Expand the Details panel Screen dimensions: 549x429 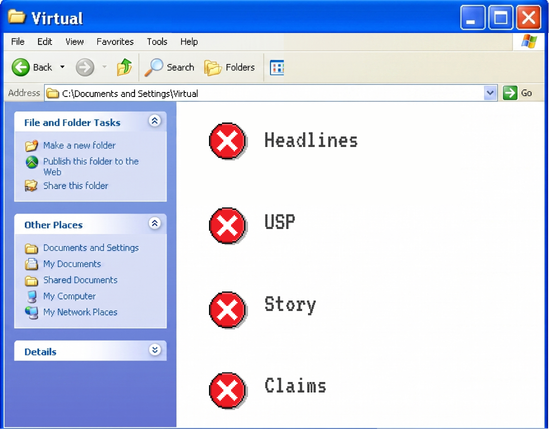pyautogui.click(x=155, y=350)
